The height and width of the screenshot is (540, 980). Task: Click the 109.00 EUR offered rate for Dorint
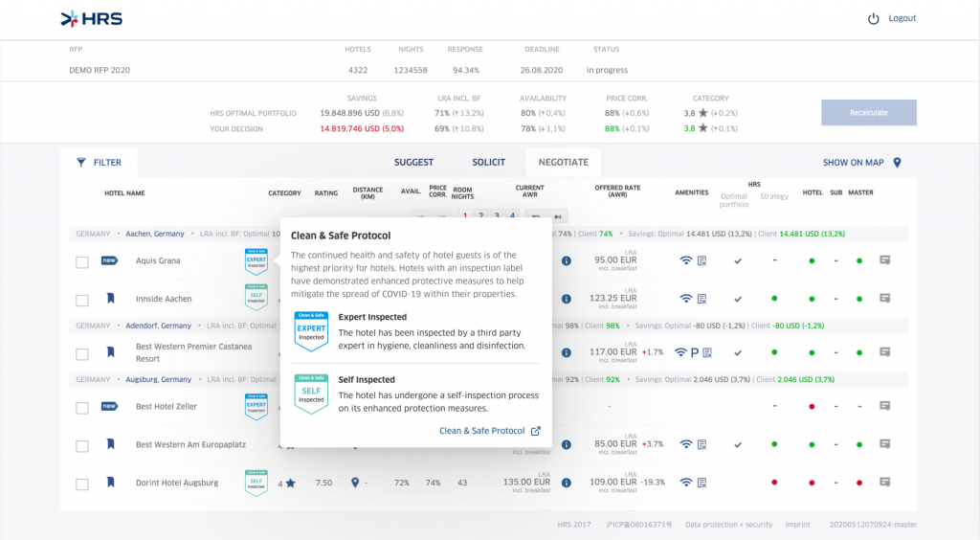(x=613, y=482)
